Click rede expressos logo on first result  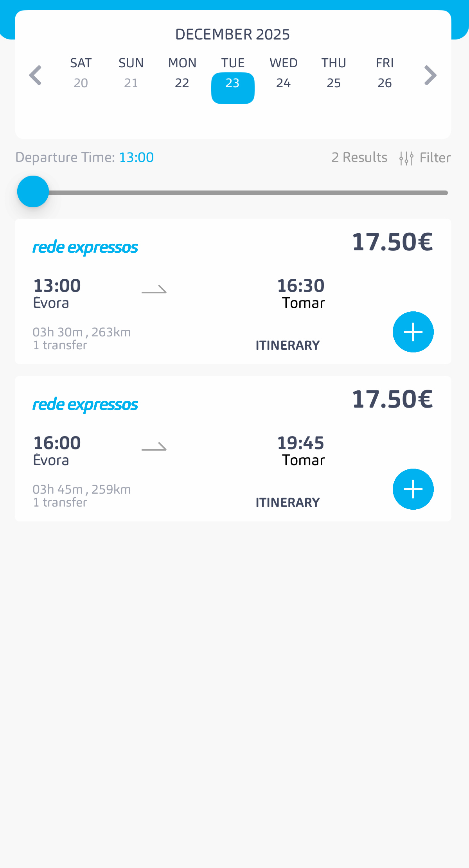click(85, 248)
